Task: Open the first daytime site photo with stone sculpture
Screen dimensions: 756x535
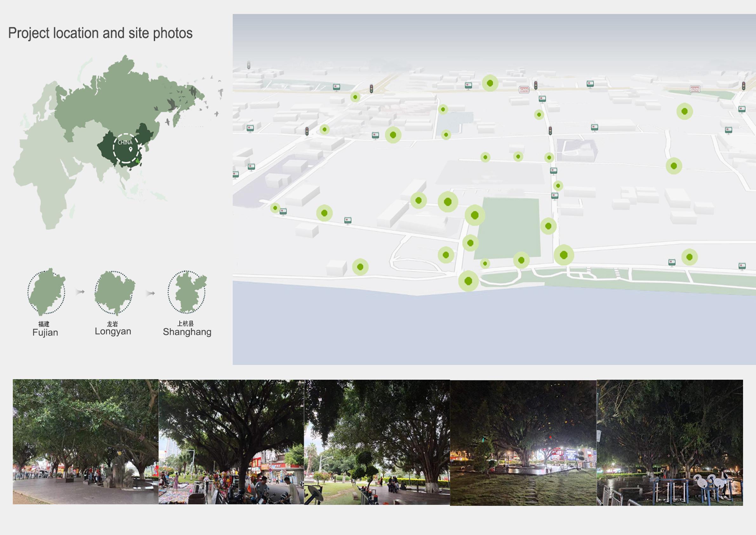Action: 86,442
